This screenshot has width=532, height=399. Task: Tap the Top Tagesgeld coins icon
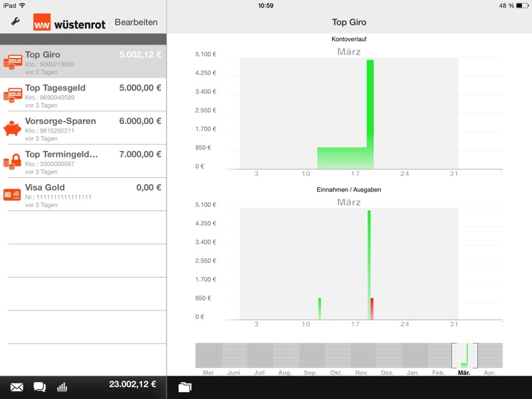13,95
